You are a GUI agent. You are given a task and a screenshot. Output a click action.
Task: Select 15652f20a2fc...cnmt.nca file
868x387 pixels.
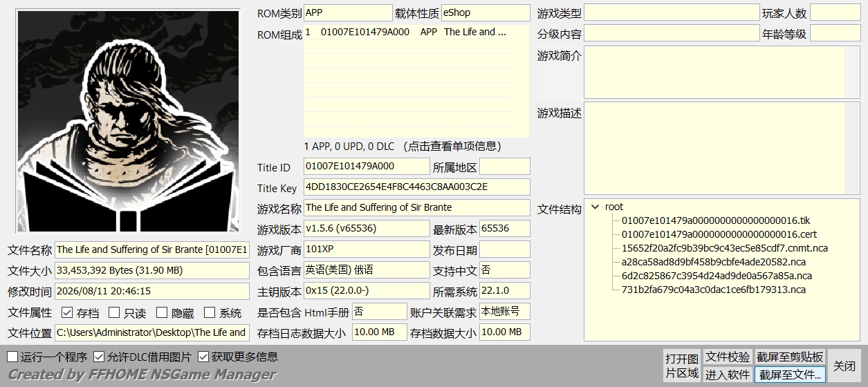(x=725, y=248)
